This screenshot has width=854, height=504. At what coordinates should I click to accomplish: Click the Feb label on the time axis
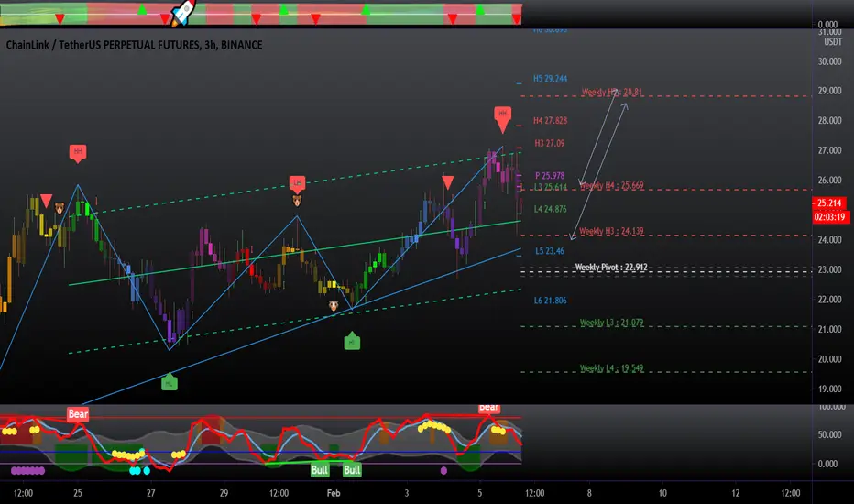334,493
